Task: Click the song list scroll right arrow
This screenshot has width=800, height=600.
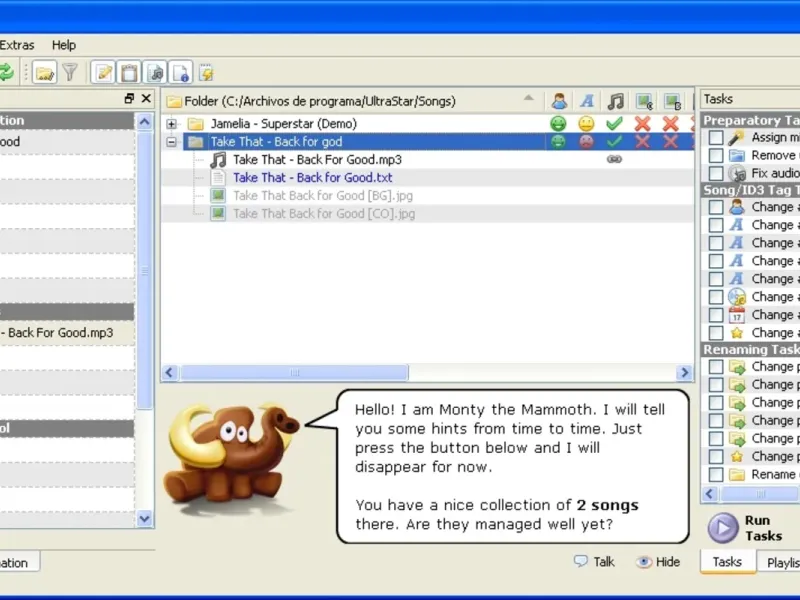Action: 684,372
